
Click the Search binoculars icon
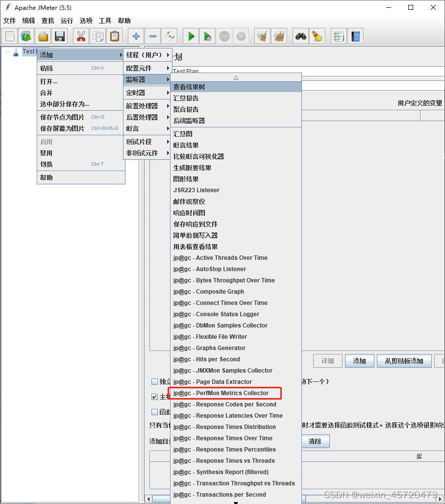click(301, 36)
